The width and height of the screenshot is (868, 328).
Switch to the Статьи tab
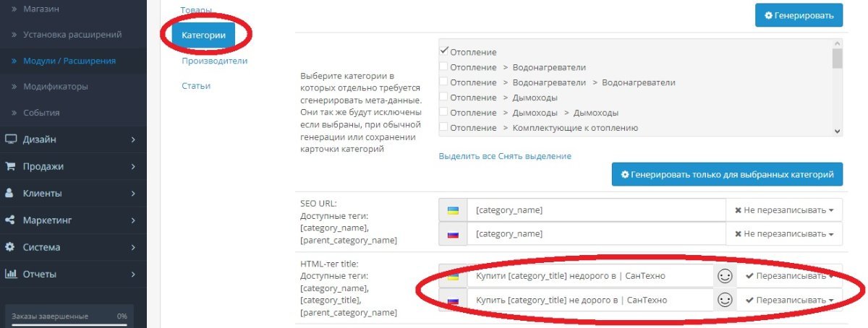(196, 86)
